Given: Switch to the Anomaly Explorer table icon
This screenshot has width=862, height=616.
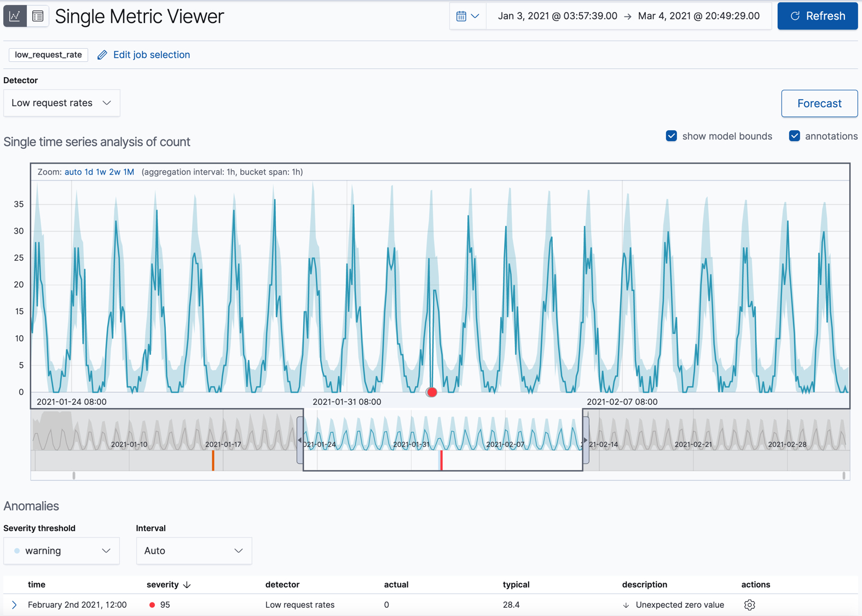Looking at the screenshot, I should [38, 16].
